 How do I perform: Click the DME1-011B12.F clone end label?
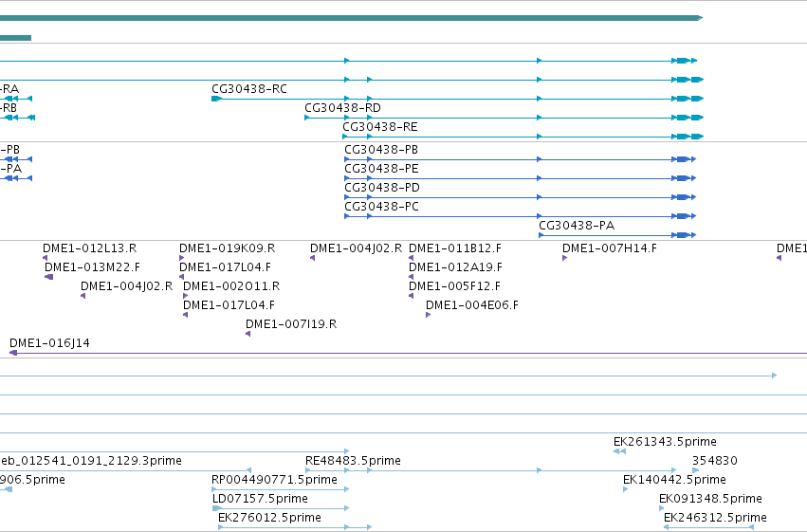point(455,248)
